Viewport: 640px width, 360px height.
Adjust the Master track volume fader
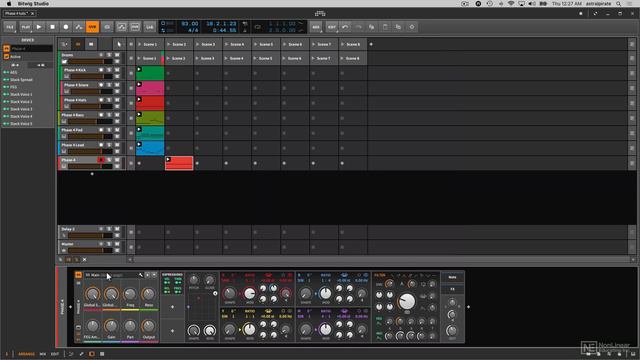[90, 251]
